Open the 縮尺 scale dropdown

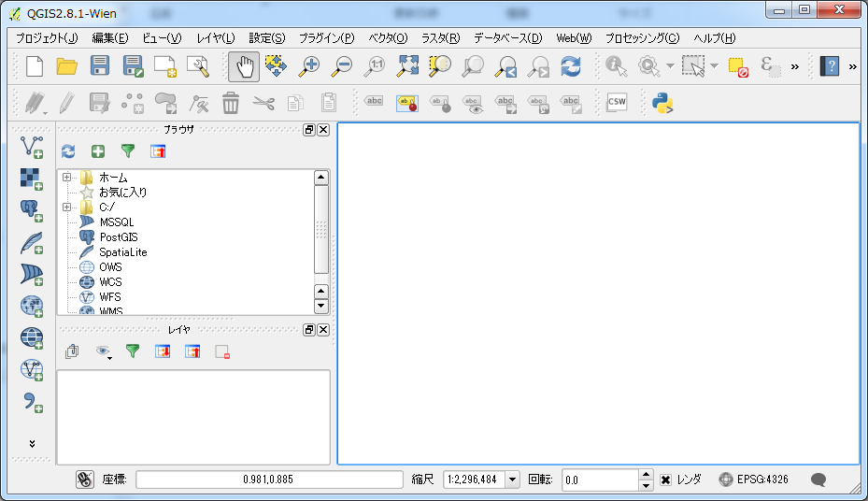tap(512, 480)
